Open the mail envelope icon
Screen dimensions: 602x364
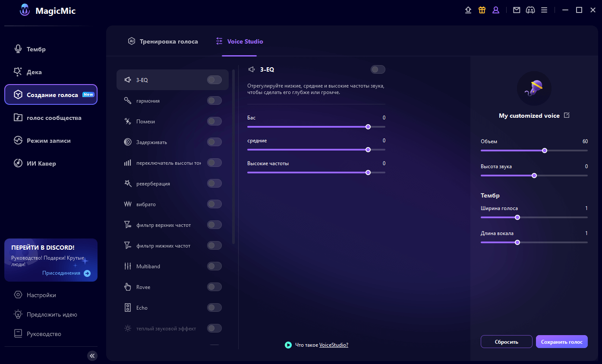tap(517, 10)
